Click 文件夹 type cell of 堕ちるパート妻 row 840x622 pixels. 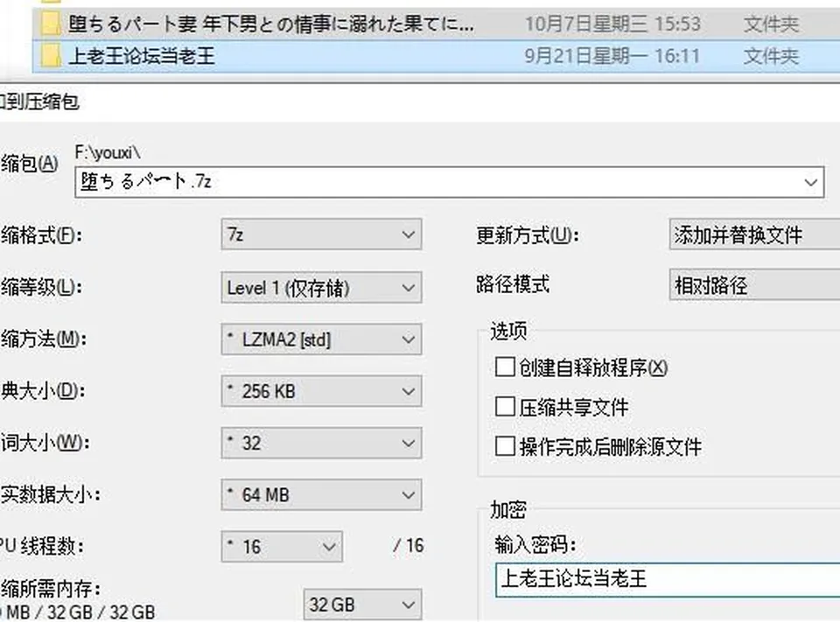click(x=771, y=24)
